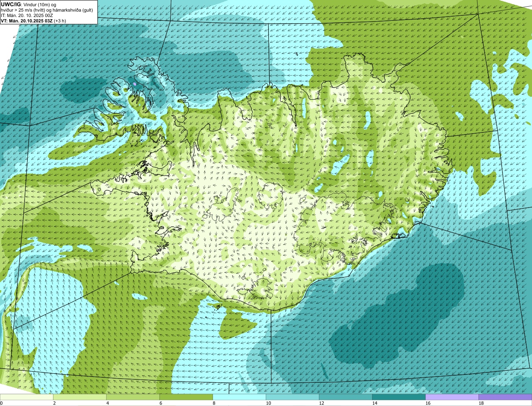Click the "8" label on the wind scale
The width and height of the screenshot is (532, 406).
point(214,403)
